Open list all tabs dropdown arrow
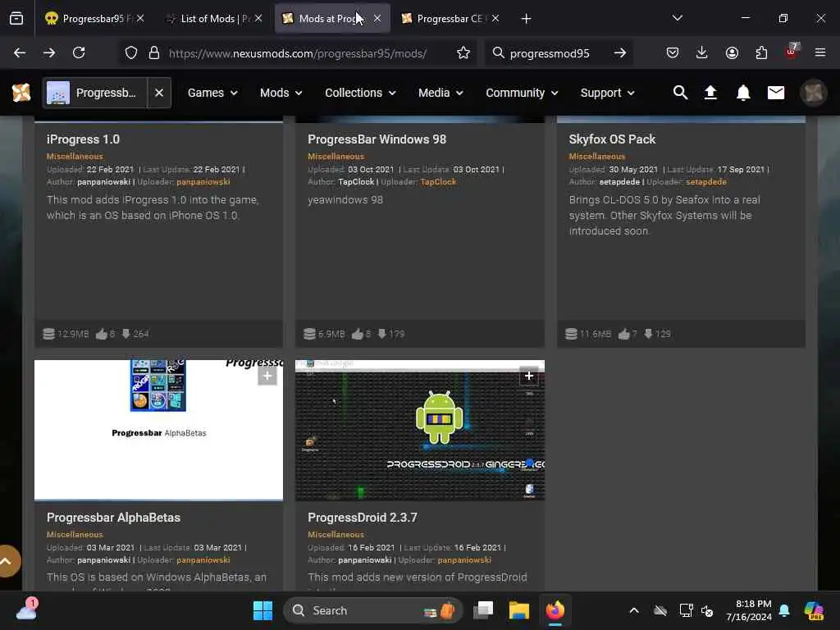Viewport: 840px width, 630px height. click(677, 18)
